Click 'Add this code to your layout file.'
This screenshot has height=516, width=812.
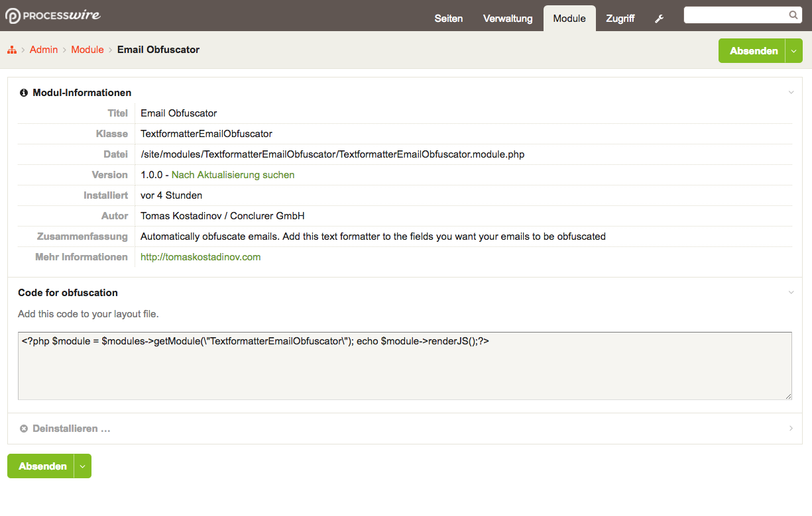(88, 314)
